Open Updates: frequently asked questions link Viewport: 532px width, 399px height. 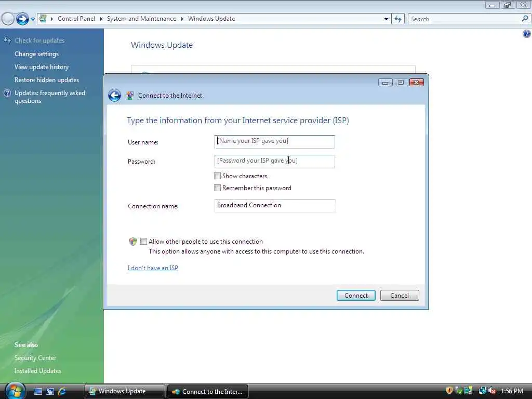pyautogui.click(x=49, y=97)
